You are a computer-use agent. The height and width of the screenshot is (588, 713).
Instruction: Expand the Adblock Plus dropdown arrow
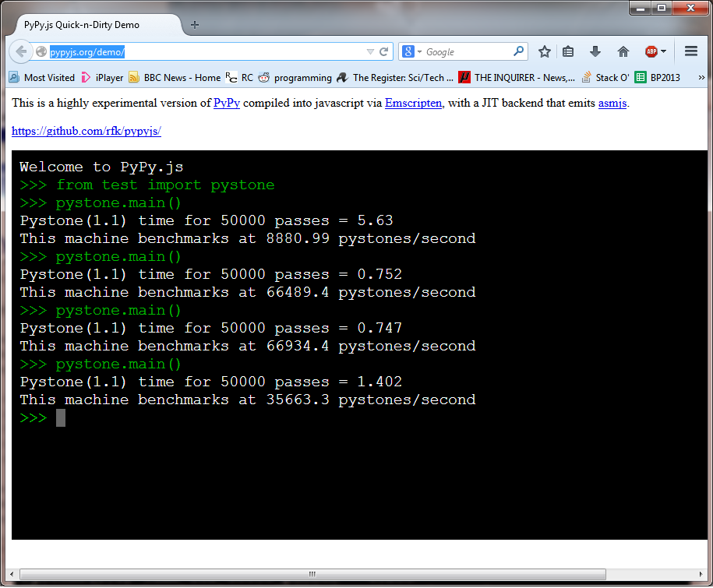point(663,52)
